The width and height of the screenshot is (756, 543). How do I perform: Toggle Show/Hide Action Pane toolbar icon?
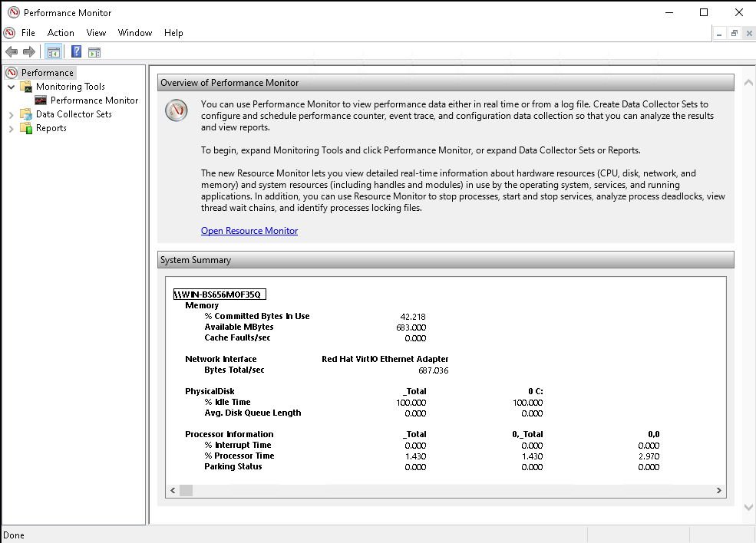[94, 51]
